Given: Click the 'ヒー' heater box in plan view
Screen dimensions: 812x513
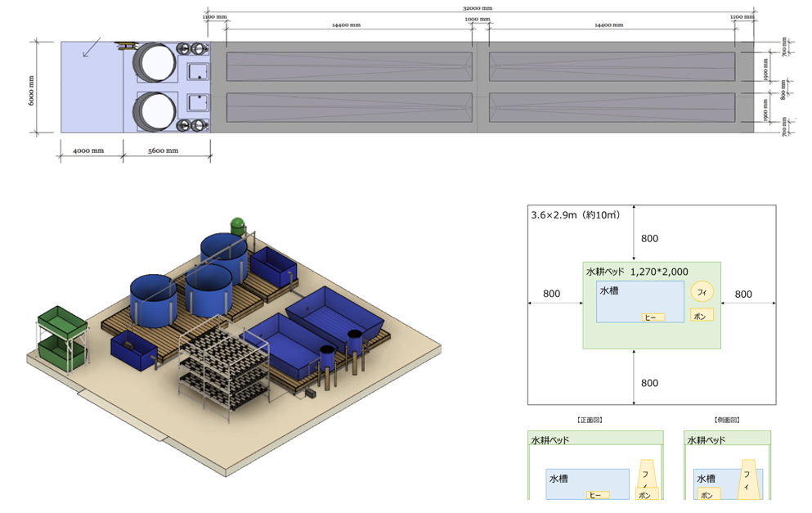Looking at the screenshot, I should 653,317.
